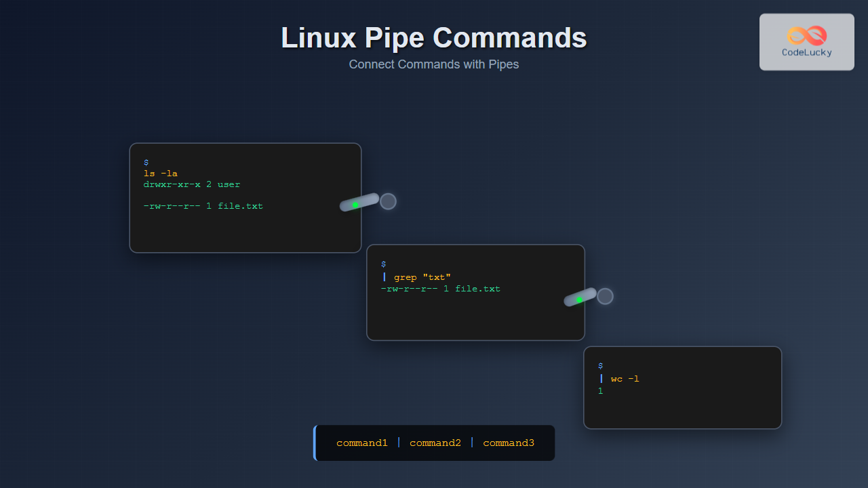Click the pipe symbol between command1 and command2
This screenshot has height=488, width=868.
399,443
